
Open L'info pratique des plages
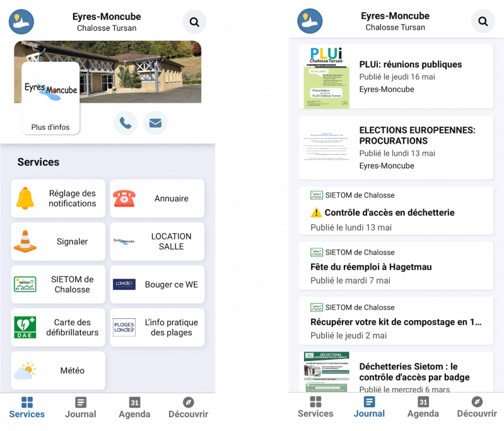tap(157, 327)
